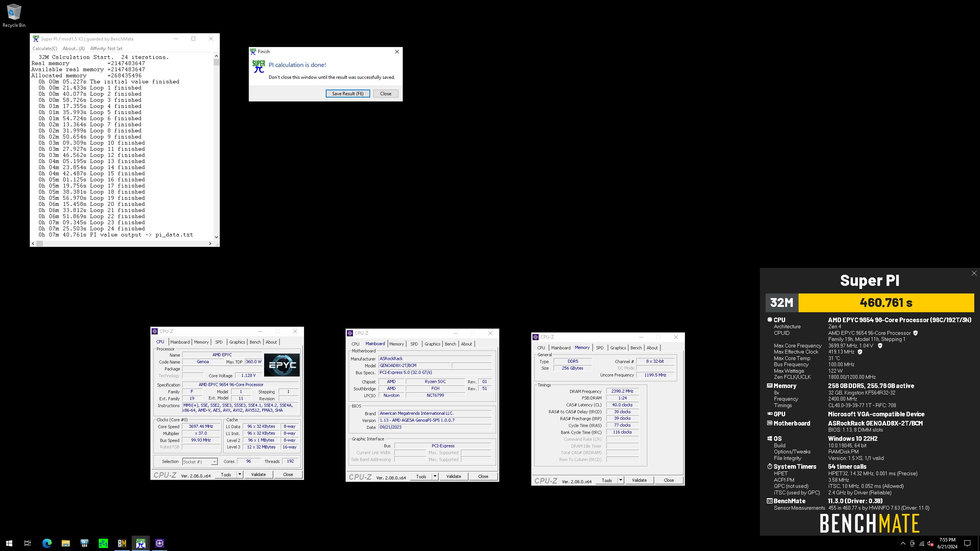Click the down arrow of the Super PI log scrollbar
This screenshot has width=980, height=551.
tap(216, 237)
